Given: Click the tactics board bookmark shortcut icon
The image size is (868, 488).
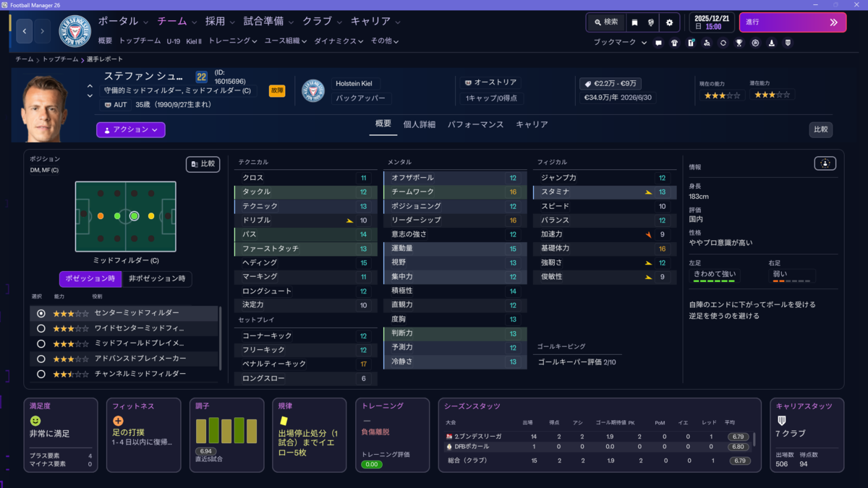Looking at the screenshot, I should (691, 43).
